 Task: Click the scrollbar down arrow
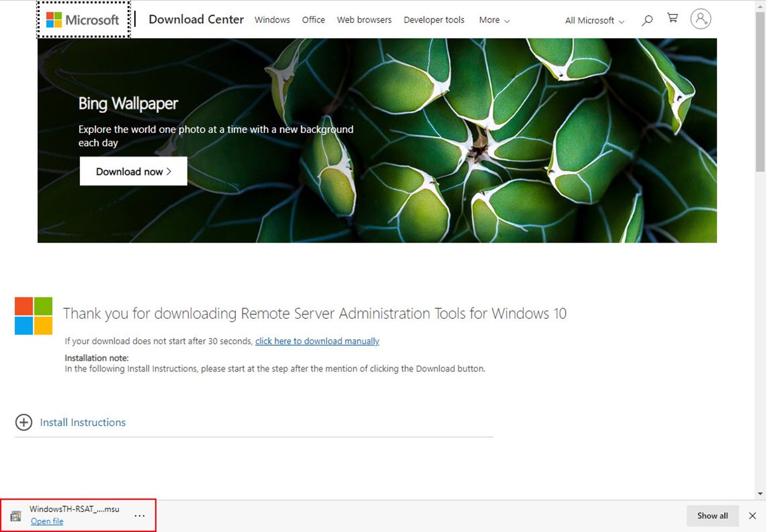pyautogui.click(x=760, y=494)
